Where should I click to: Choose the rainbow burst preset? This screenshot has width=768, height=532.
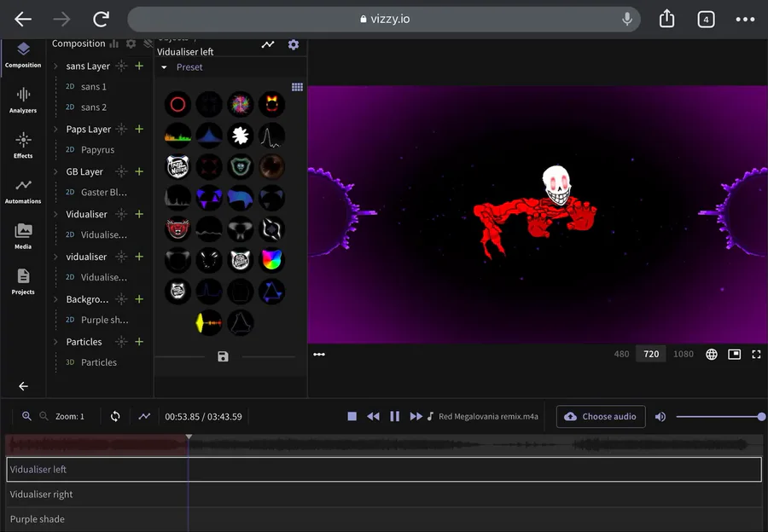point(241,104)
